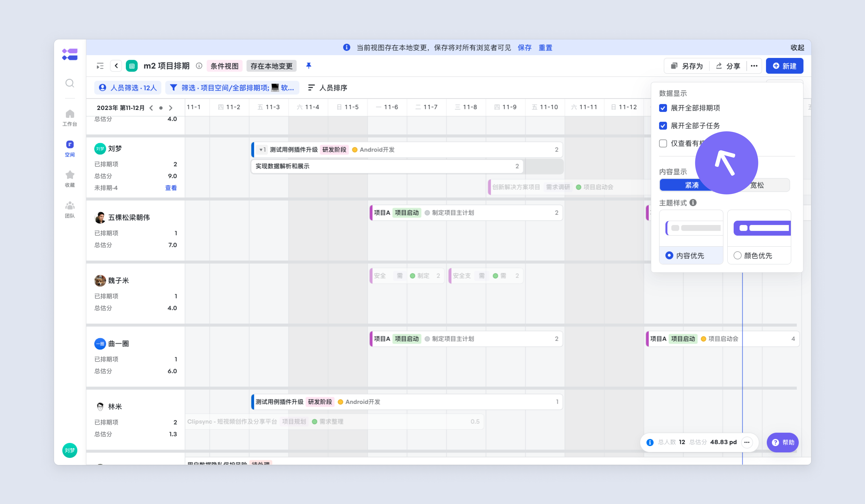The width and height of the screenshot is (865, 504).
Task: Open the Clipsync - 短视频创作及分享平台 bar
Action: 335,422
